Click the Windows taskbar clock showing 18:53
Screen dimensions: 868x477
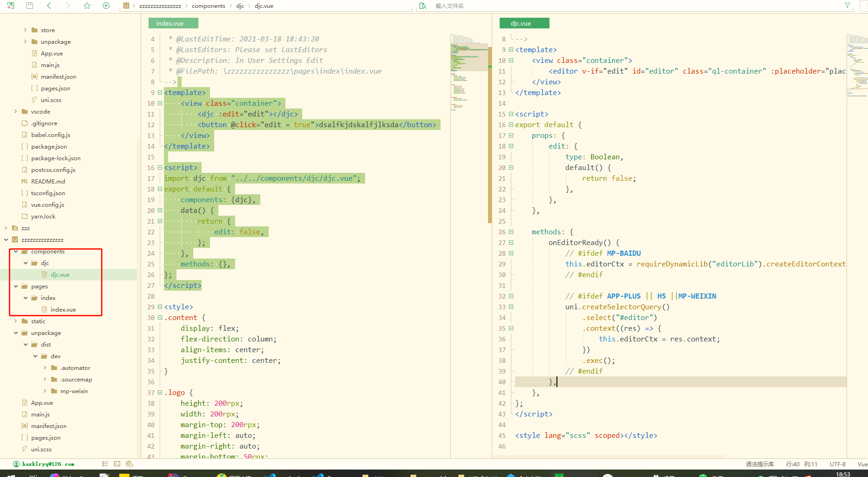[843, 474]
